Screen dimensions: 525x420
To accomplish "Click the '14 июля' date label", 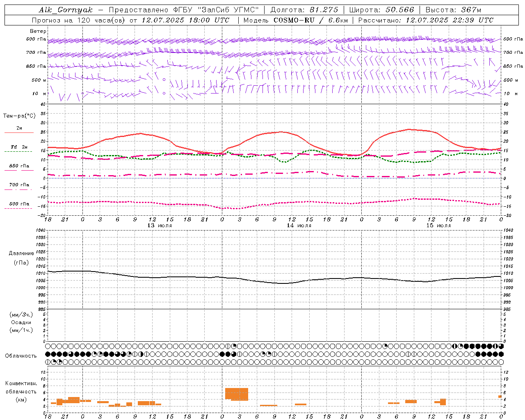I will click(299, 226).
